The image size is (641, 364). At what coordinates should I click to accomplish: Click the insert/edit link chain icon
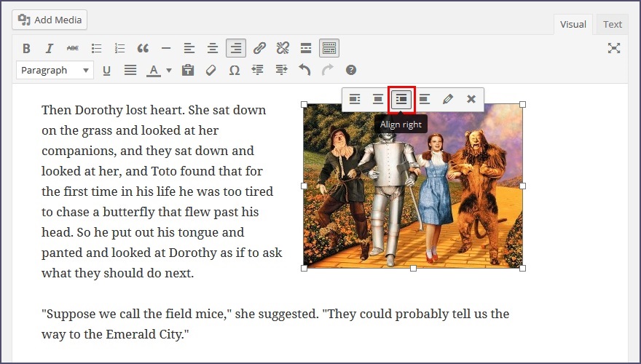[259, 49]
